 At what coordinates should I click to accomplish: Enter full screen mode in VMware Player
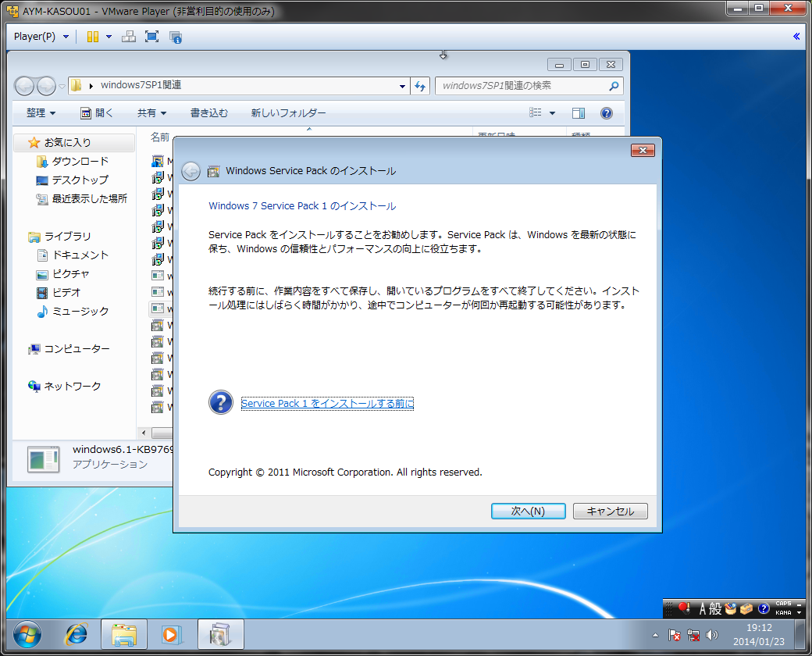tap(151, 37)
